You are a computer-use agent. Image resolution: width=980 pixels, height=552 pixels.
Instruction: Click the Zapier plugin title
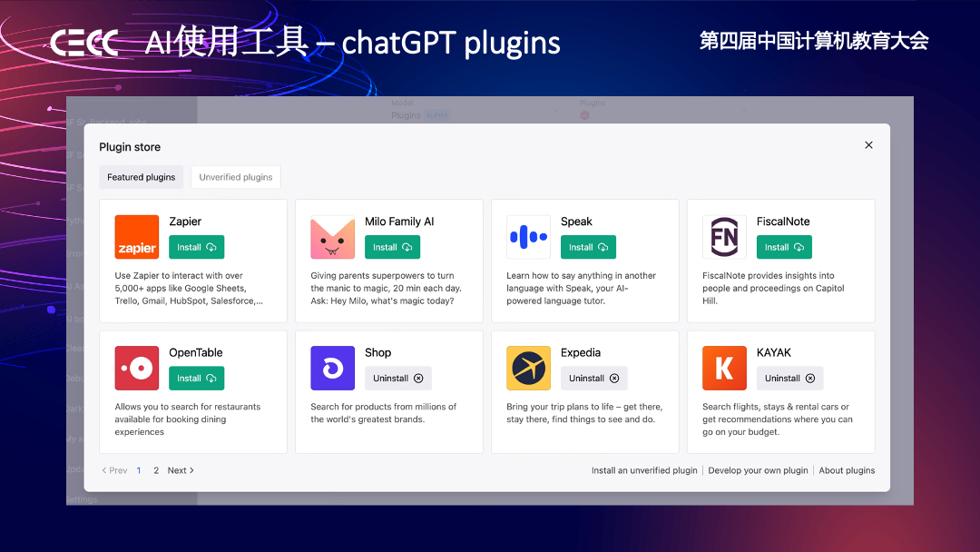coord(185,222)
